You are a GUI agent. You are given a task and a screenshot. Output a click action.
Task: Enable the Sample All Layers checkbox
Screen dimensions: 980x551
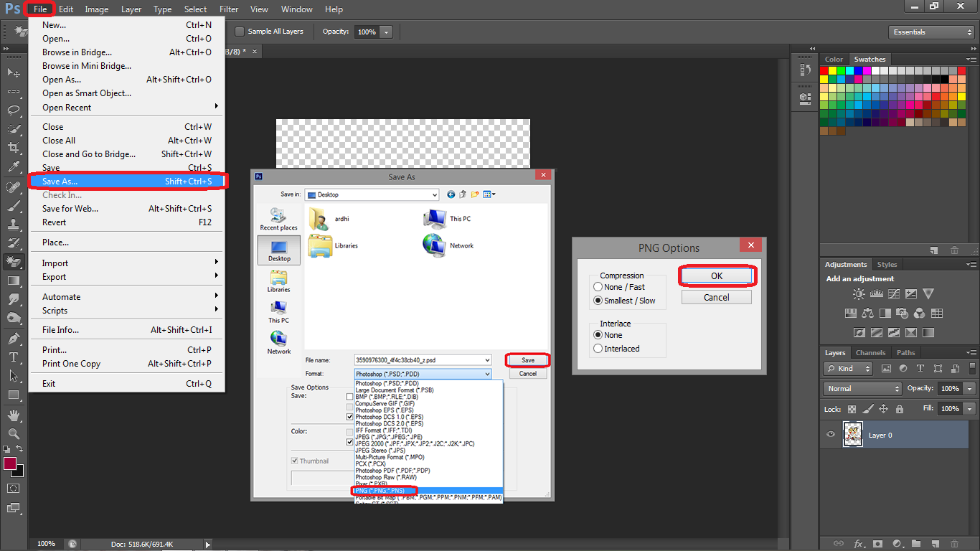click(x=240, y=32)
